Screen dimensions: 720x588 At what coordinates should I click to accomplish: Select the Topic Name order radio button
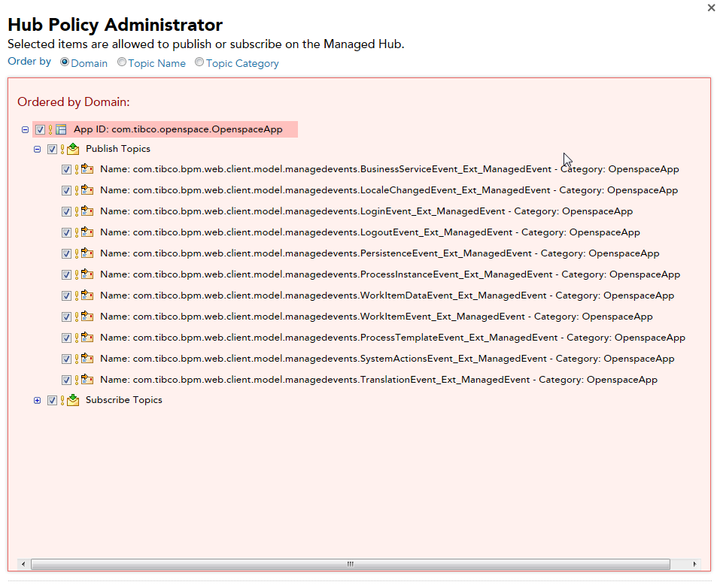pos(122,62)
